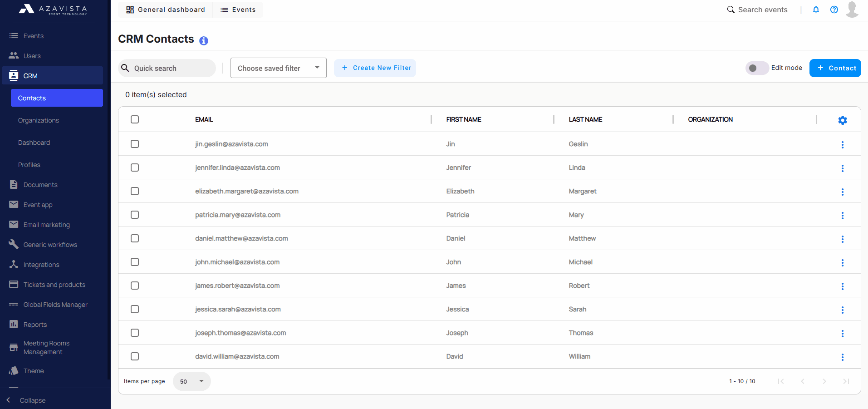Click the Search events field
This screenshot has width=868, height=409.
click(763, 10)
